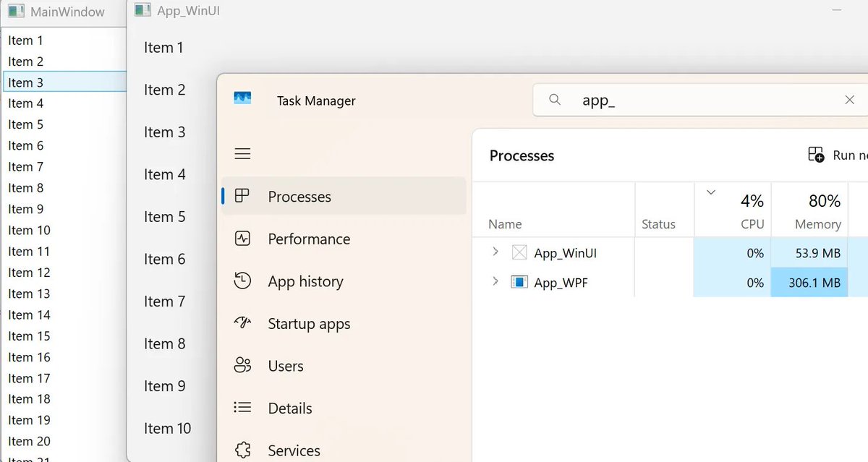Click the Performance sidebar icon

242,239
